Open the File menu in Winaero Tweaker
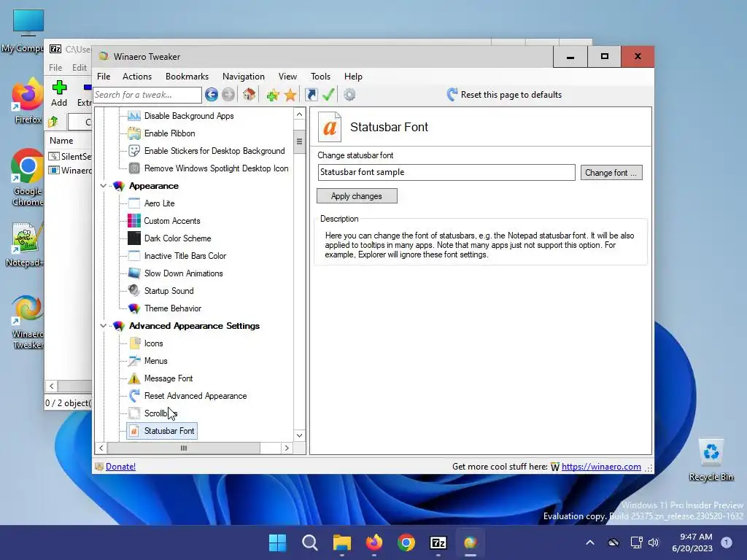Image resolution: width=747 pixels, height=560 pixels. [x=104, y=76]
